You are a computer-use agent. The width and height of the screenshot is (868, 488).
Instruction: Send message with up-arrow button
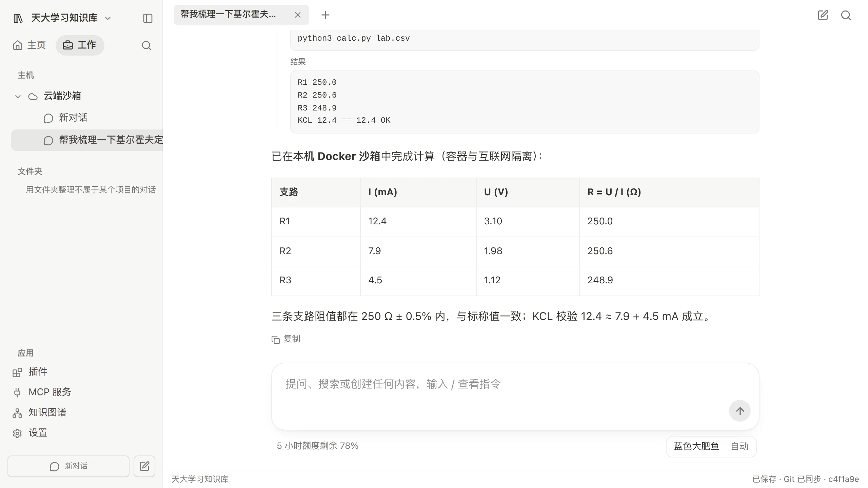(x=740, y=411)
